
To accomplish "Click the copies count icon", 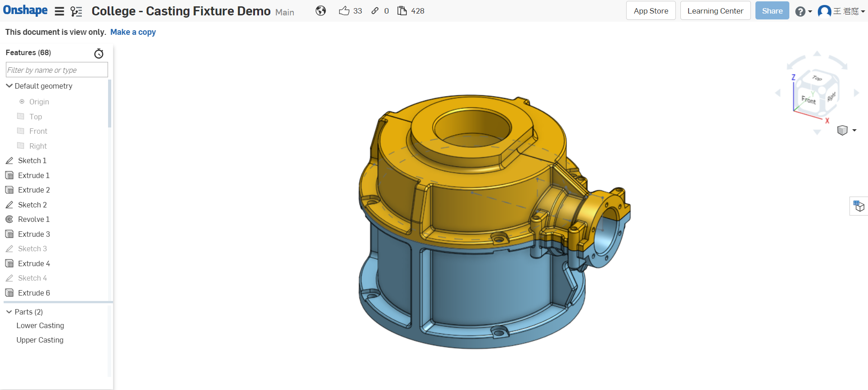I will (402, 11).
